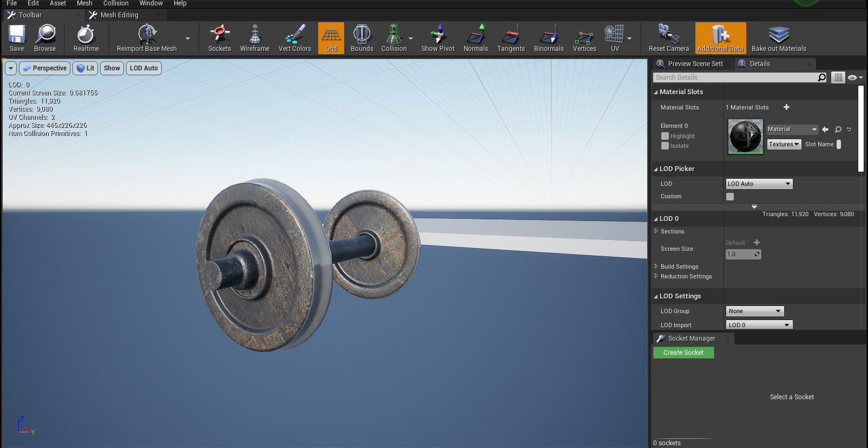Viewport: 868px width, 448px height.
Task: Expand the Sections row in LOD 0
Action: 656,231
